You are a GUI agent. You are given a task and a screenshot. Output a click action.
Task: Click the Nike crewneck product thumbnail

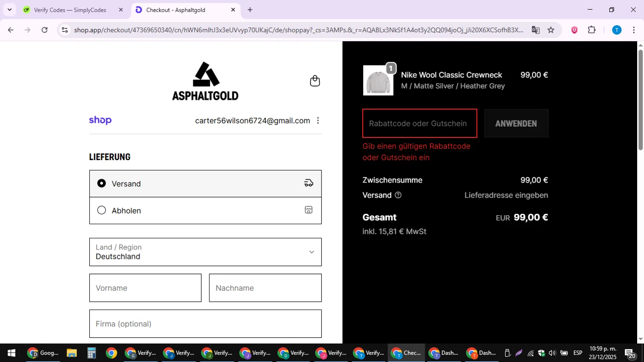point(378,80)
